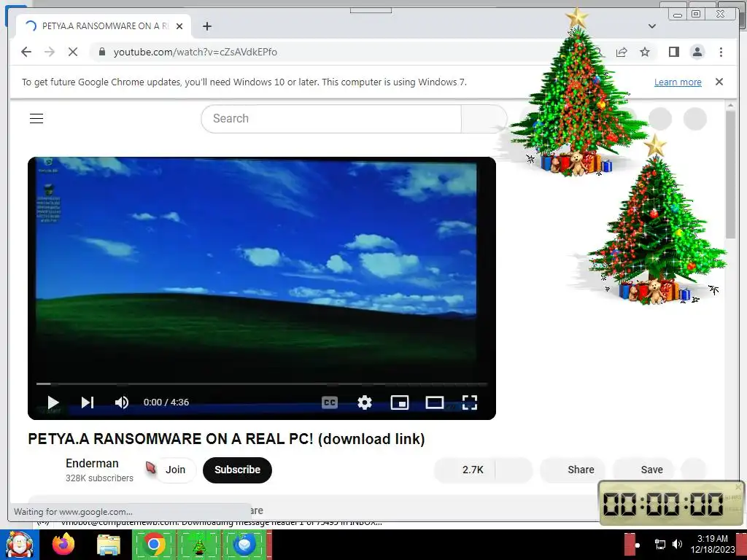The width and height of the screenshot is (747, 560).
Task: Activate miniplayer icon in video controls
Action: pyautogui.click(x=399, y=402)
